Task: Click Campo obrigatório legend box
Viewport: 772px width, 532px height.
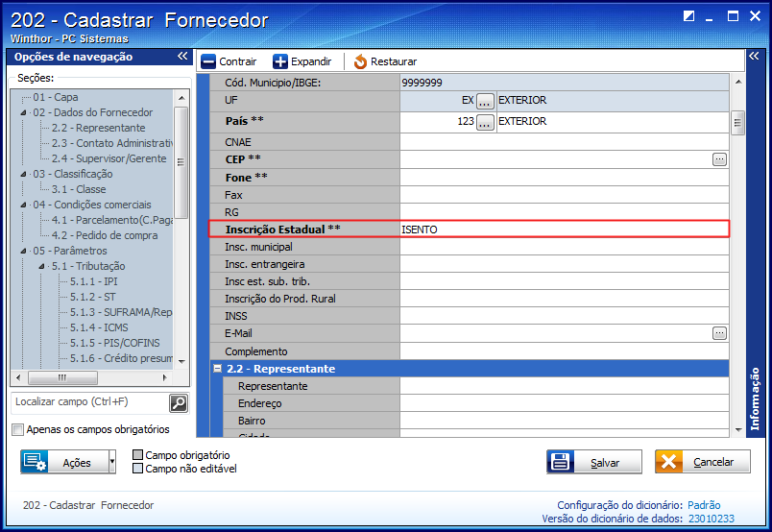Action: (x=138, y=454)
